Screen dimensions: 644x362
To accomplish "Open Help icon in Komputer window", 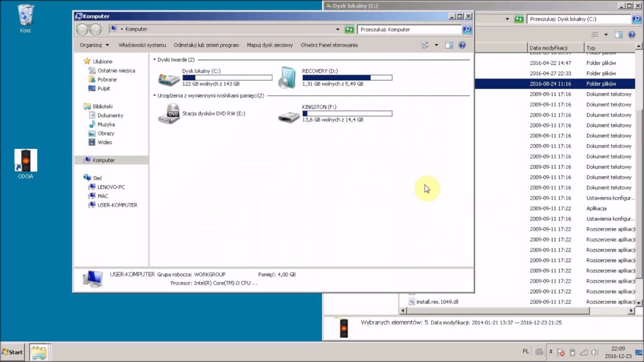I will pyautogui.click(x=462, y=45).
